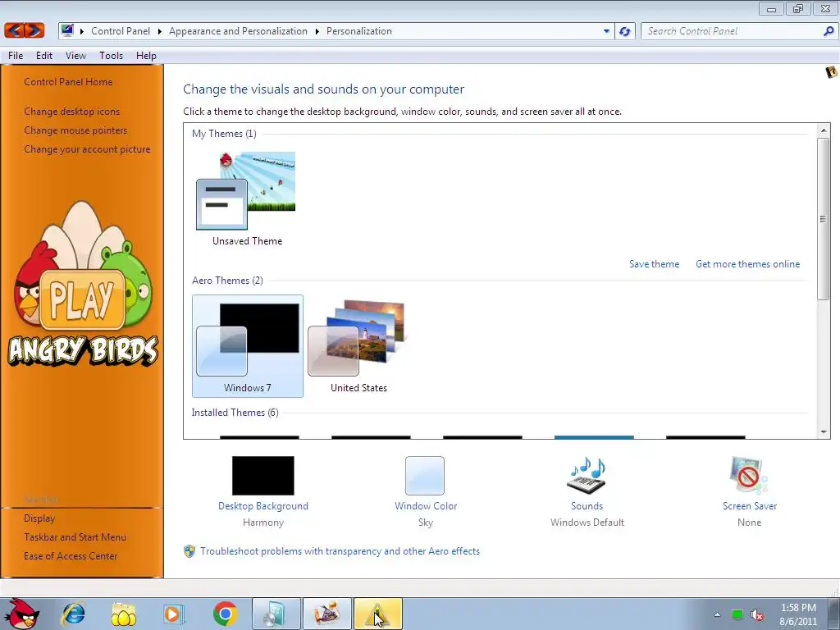Screen dimensions: 840x630
Task: Open the Window Color Sky swatch
Action: (x=425, y=475)
